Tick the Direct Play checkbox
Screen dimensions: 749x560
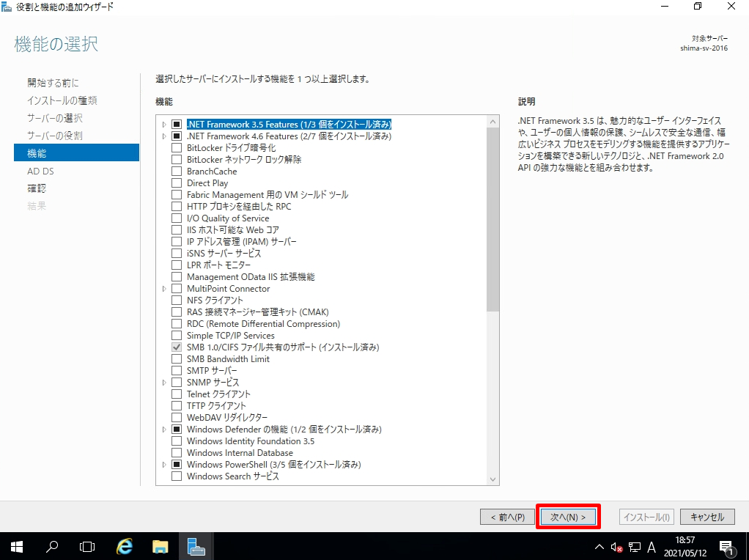click(177, 183)
